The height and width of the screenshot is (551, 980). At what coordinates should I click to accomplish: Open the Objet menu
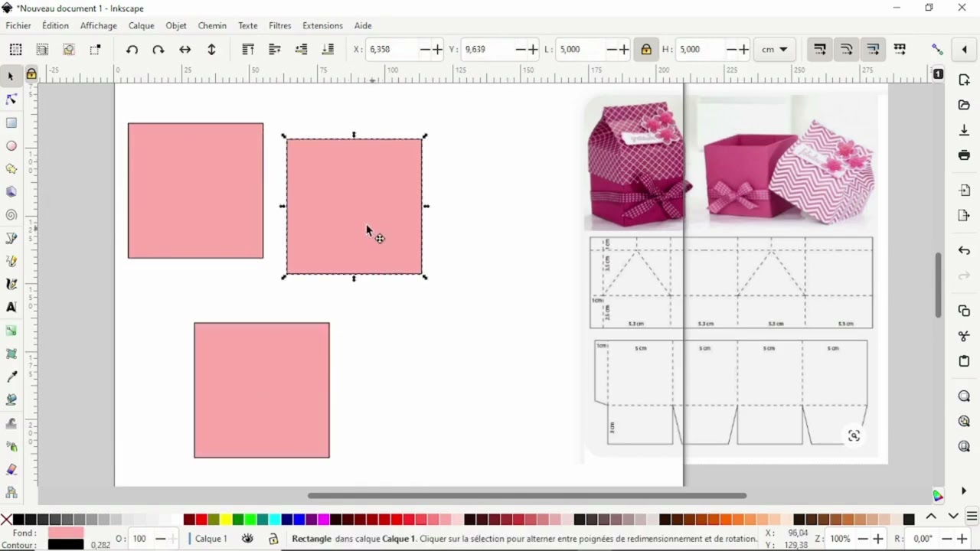click(x=176, y=25)
